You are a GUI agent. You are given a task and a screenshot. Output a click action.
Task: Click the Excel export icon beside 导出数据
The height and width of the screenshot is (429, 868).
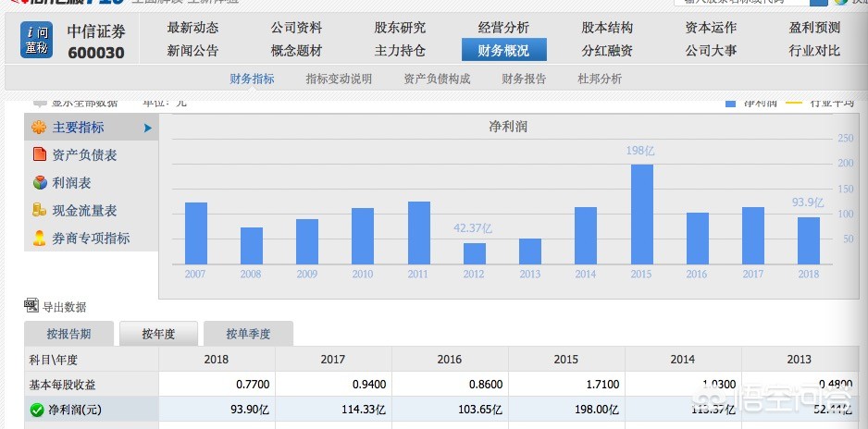(31, 305)
